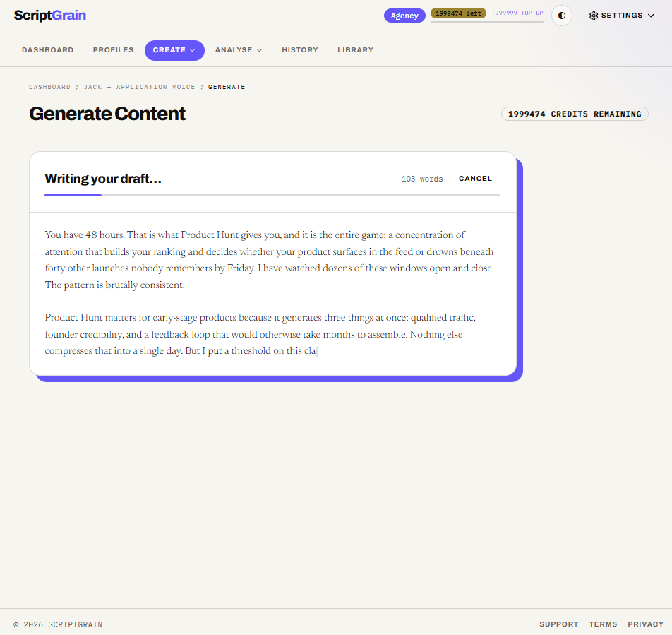The width and height of the screenshot is (672, 635).
Task: Expand the Settings dropdown chevron
Action: 651,16
